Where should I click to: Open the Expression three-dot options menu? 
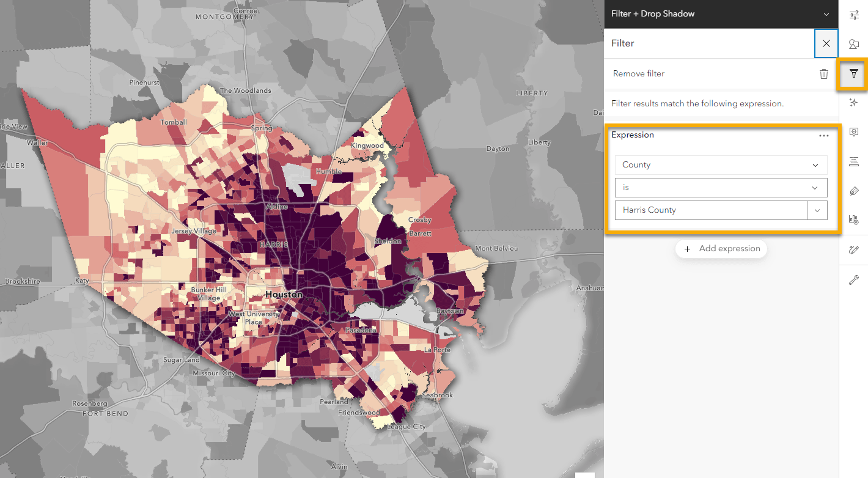pyautogui.click(x=824, y=136)
